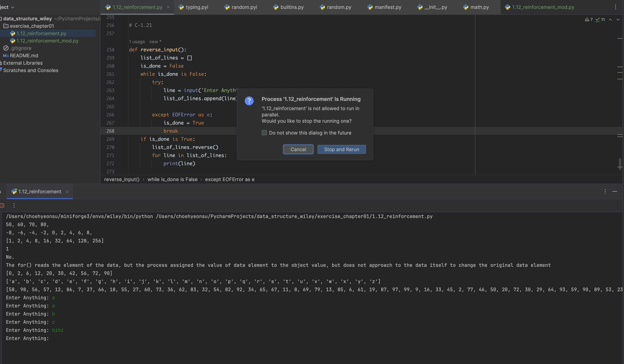Open README.md in project tree

point(24,56)
